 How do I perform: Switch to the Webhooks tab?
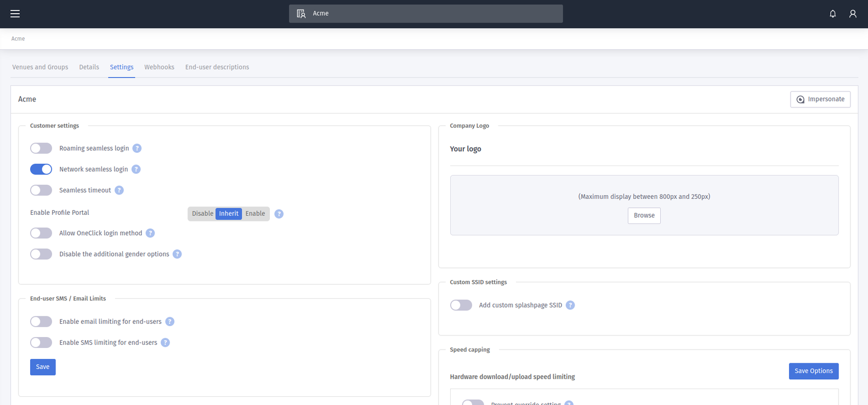pyautogui.click(x=159, y=67)
